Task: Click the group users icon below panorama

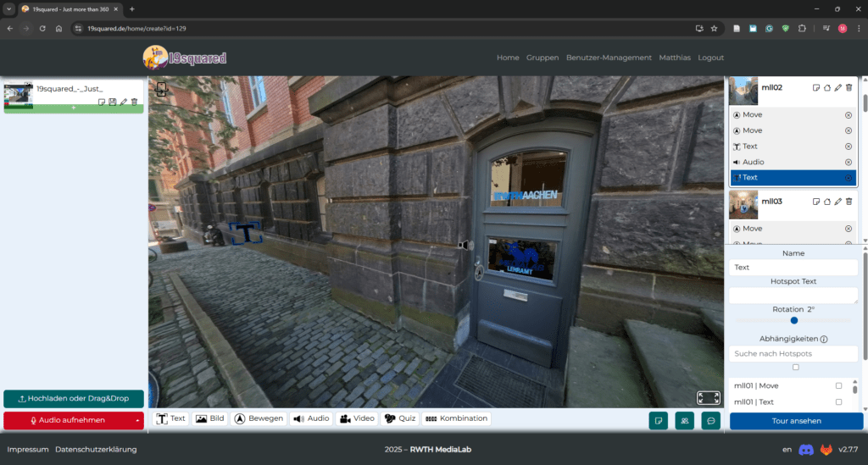Action: (683, 420)
